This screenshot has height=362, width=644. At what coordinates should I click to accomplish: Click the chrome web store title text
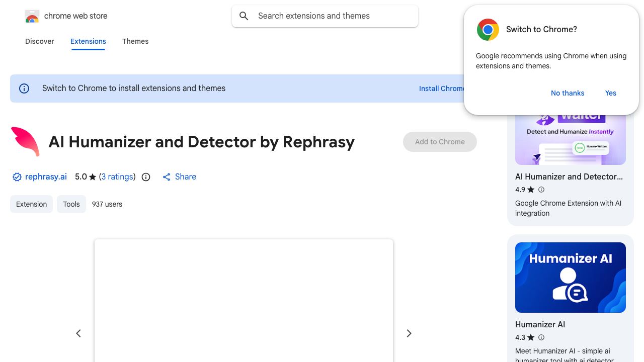[76, 16]
